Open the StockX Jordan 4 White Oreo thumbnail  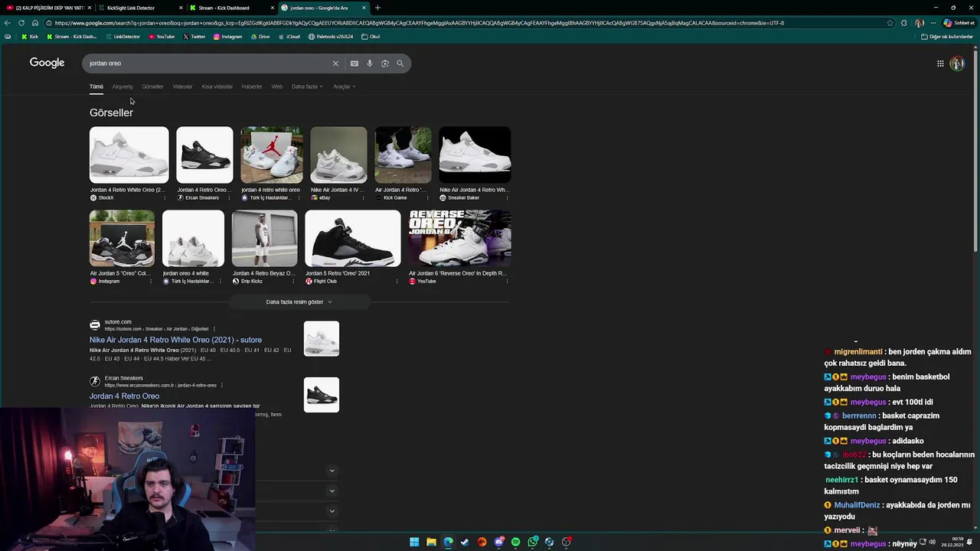(x=129, y=155)
